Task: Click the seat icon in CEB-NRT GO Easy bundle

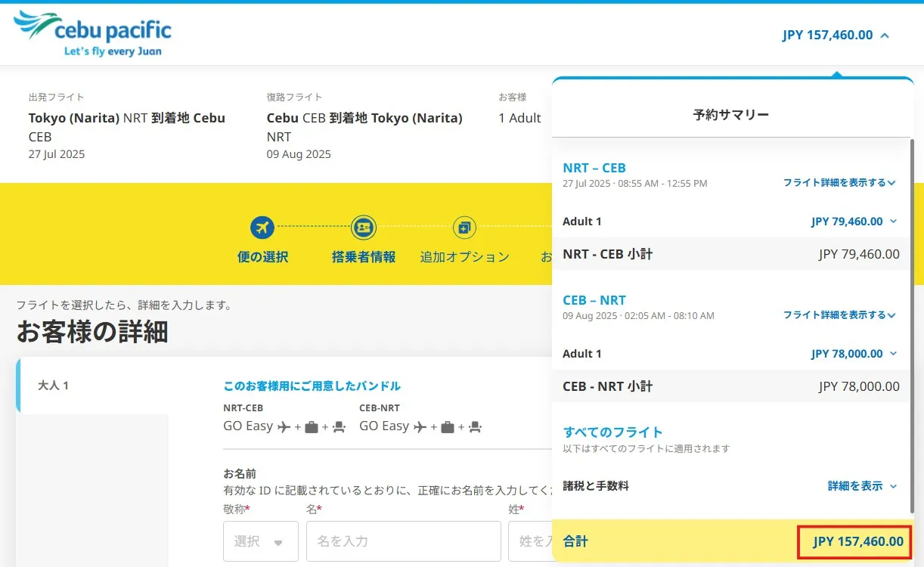Action: point(475,426)
